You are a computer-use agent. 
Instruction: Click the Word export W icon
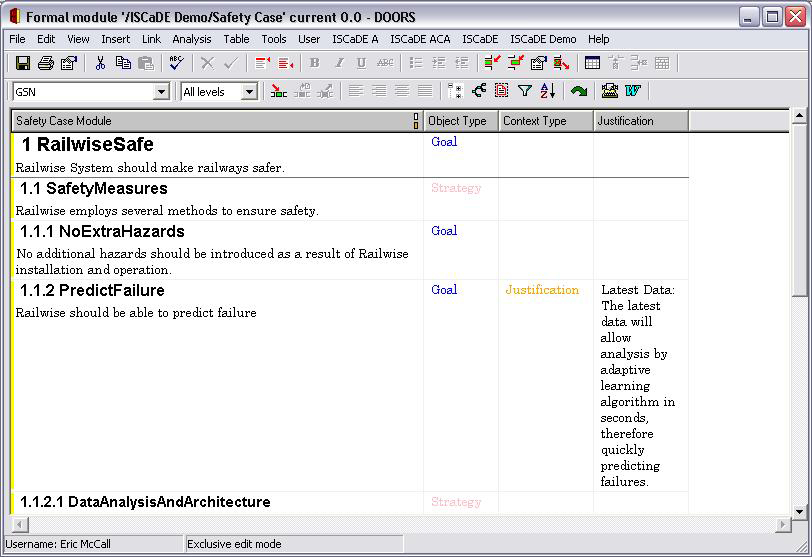[632, 92]
